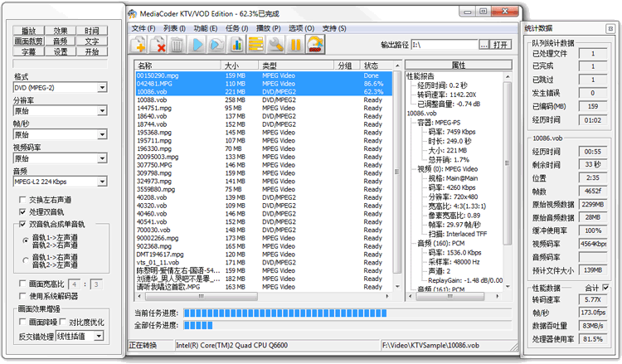
Task: Click the ... browse output path button
Action: [x=484, y=45]
